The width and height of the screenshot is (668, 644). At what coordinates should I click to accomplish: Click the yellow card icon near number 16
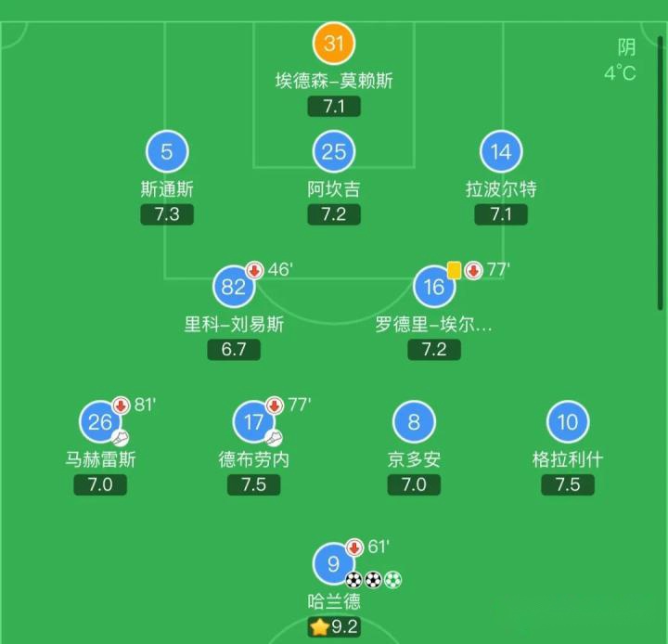pos(454,270)
